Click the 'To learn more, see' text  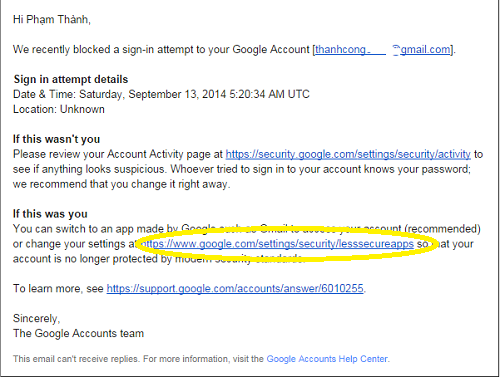(58, 288)
